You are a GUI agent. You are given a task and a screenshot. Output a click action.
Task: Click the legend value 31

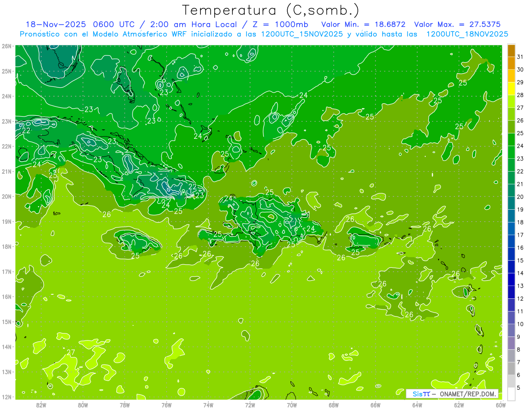[520, 57]
